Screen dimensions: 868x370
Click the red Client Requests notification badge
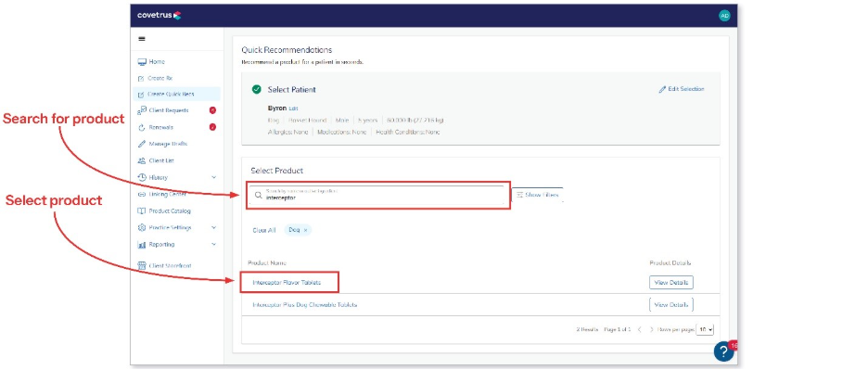point(212,110)
